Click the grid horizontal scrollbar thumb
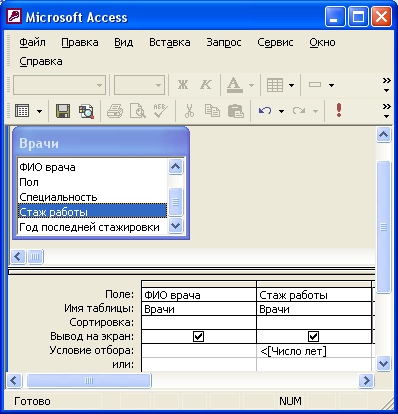This screenshot has width=398, height=414. pyautogui.click(x=89, y=380)
